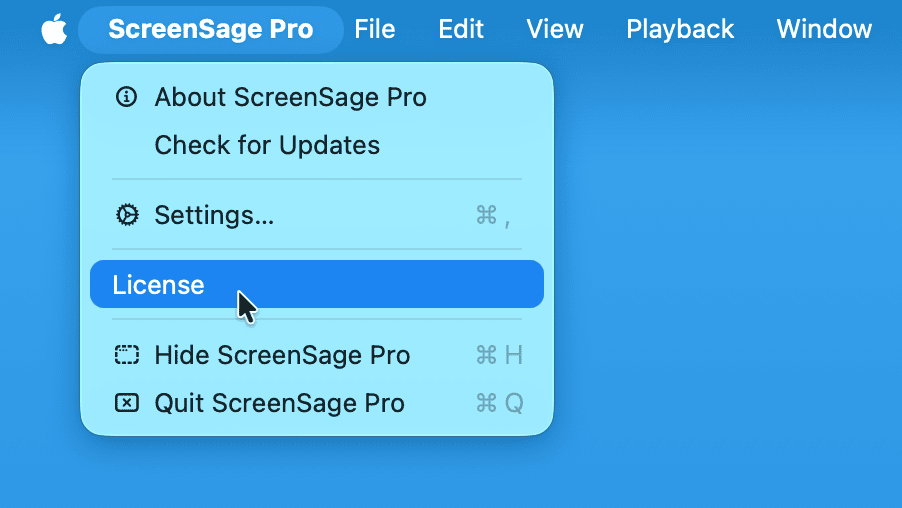This screenshot has width=902, height=508.
Task: Expand the Edit menu
Action: [461, 29]
